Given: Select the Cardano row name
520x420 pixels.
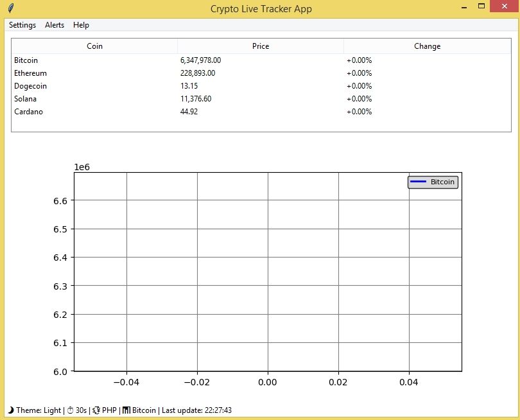Looking at the screenshot, I should [28, 112].
